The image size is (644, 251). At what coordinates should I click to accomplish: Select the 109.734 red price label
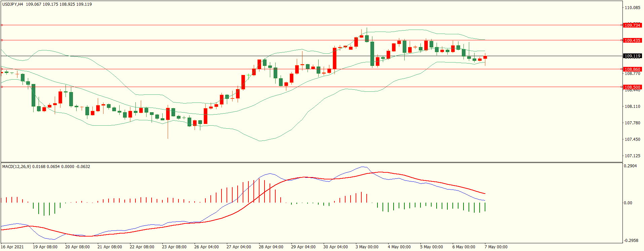pos(632,25)
